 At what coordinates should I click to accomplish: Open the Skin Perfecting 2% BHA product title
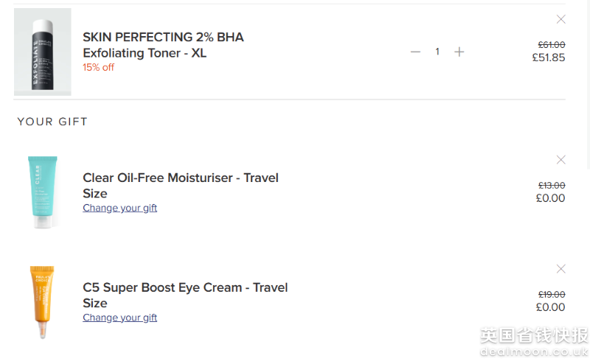pos(163,45)
